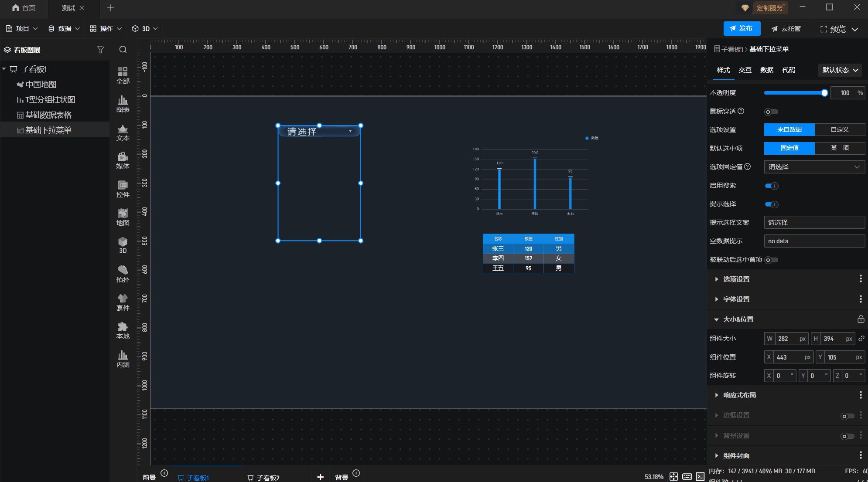Open the 媒体 media components category

coord(123,160)
